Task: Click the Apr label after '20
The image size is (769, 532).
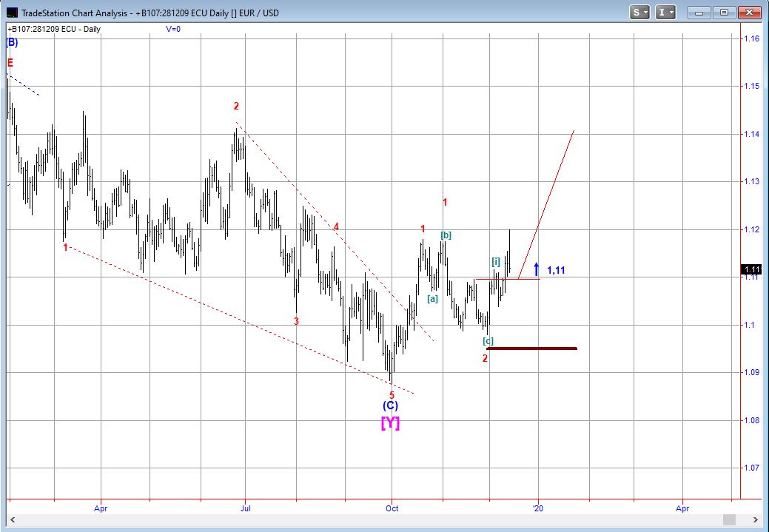Action: [x=682, y=508]
